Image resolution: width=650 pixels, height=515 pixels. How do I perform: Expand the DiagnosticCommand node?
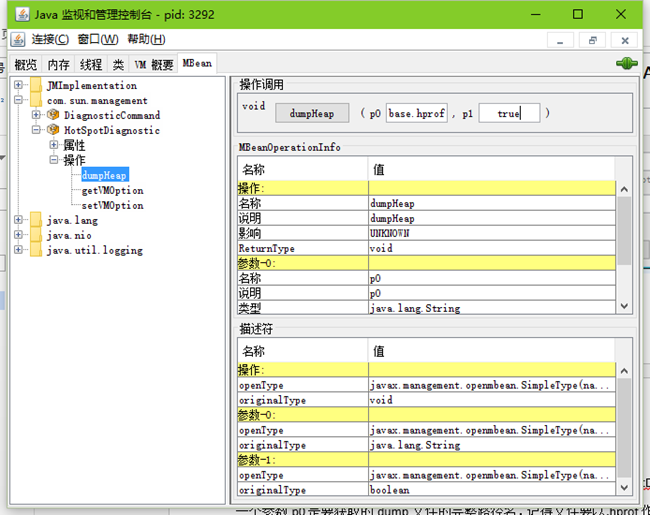(x=36, y=114)
